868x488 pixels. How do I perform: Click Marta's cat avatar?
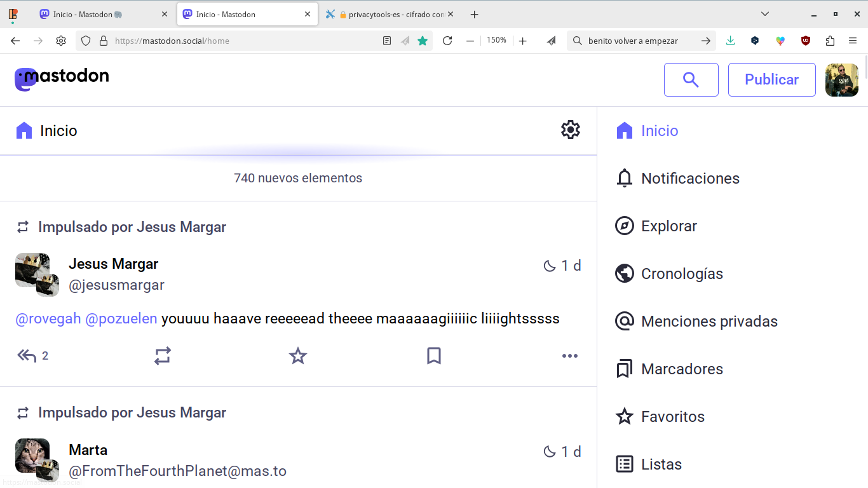click(x=32, y=456)
